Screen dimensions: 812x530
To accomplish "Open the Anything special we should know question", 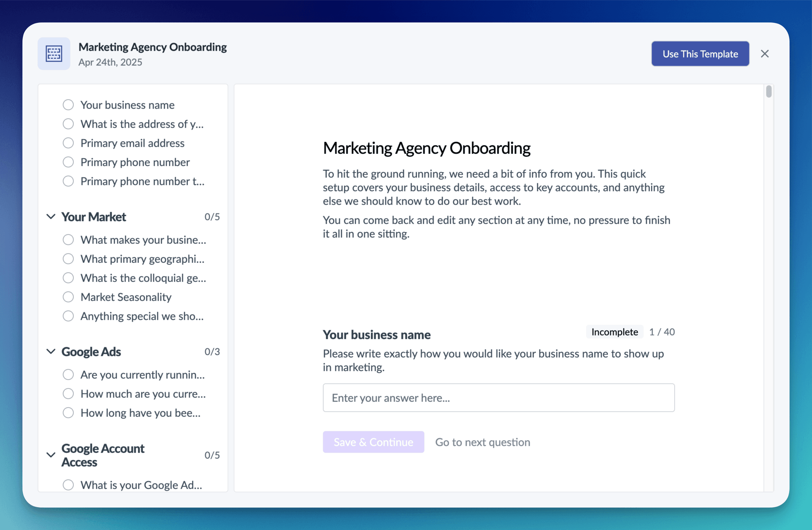I will click(x=142, y=316).
